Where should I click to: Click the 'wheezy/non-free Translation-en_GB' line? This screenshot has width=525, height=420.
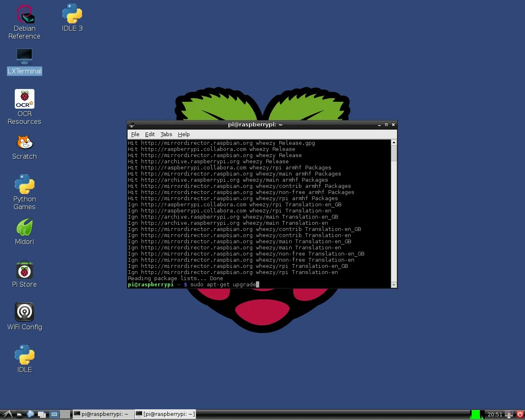[246, 253]
